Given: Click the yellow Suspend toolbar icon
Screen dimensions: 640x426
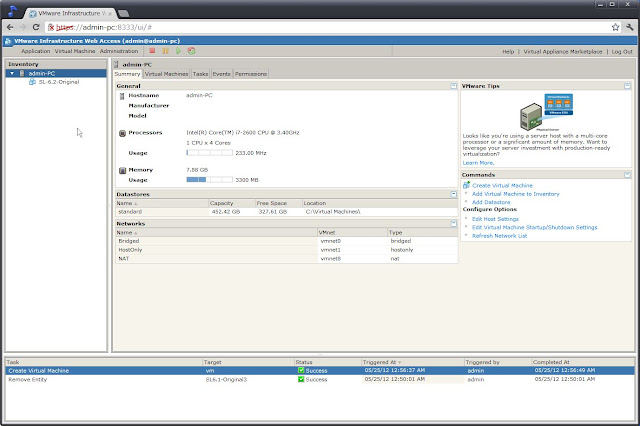Looking at the screenshot, I should tap(165, 51).
